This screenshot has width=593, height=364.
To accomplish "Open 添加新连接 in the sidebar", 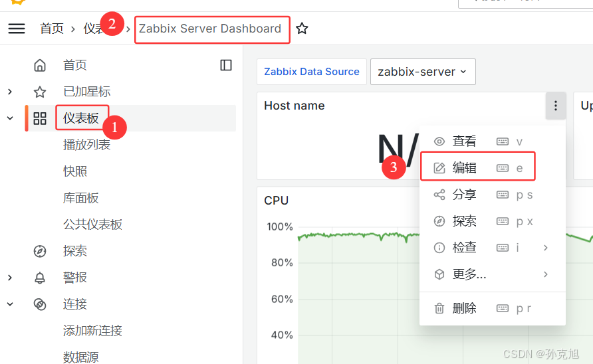I will coord(92,331).
